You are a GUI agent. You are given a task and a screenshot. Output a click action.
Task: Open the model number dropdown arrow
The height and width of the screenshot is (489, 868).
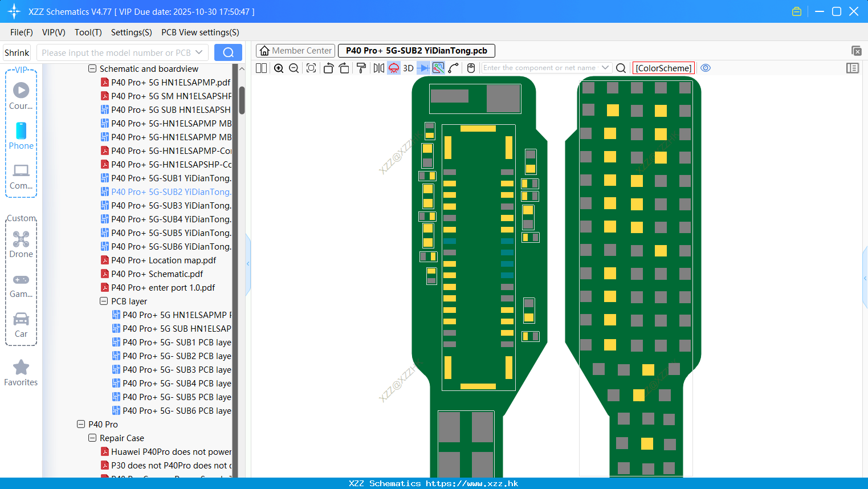[x=199, y=52]
